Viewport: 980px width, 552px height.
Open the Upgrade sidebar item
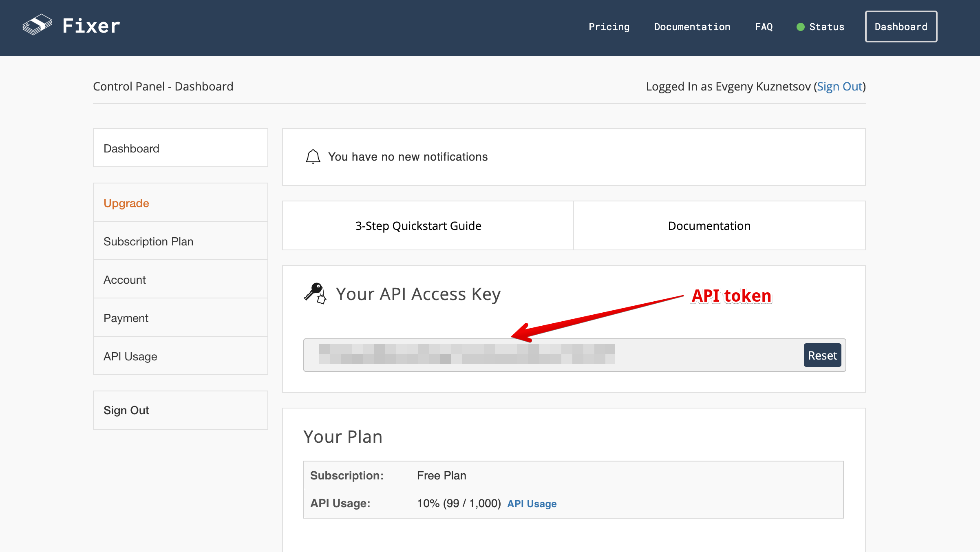pos(181,203)
